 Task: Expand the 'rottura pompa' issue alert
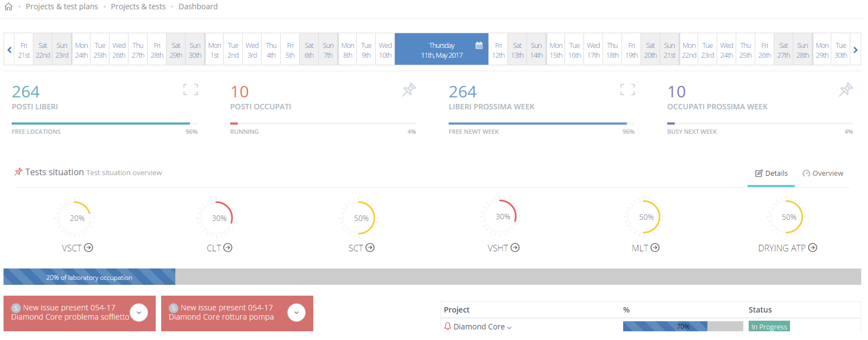296,312
